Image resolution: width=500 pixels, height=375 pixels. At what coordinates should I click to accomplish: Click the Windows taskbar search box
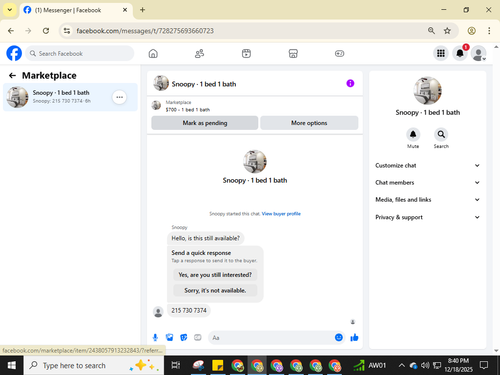94,366
